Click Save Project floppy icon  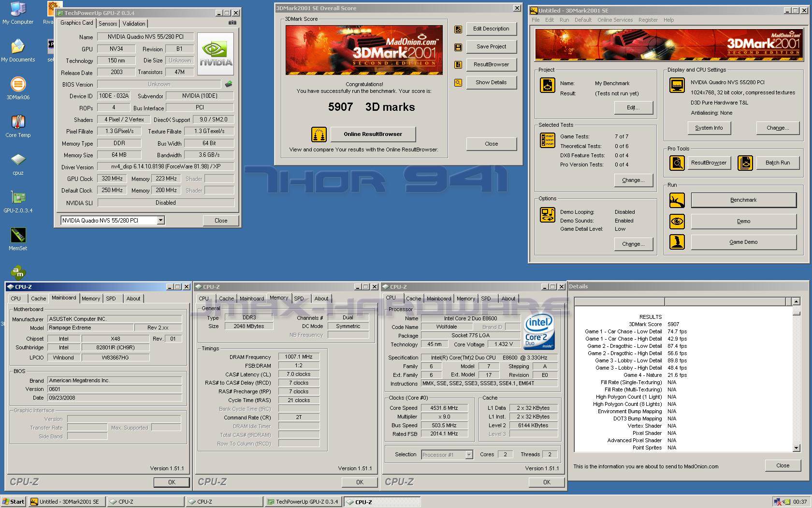point(458,47)
